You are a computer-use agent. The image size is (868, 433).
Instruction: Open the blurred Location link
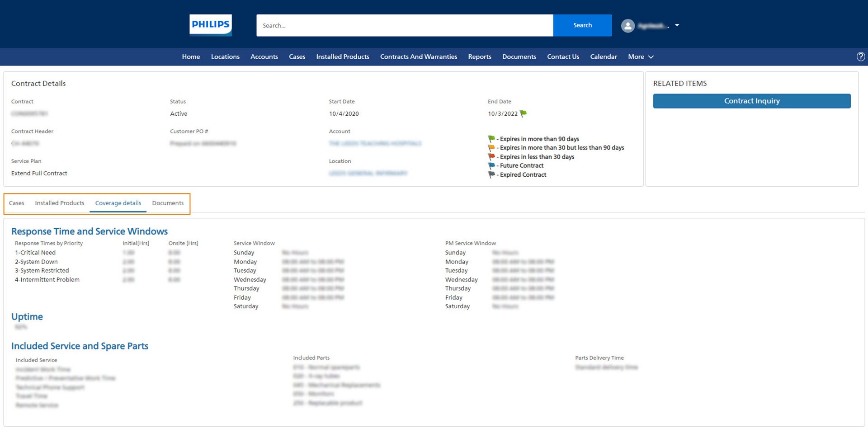pos(368,173)
